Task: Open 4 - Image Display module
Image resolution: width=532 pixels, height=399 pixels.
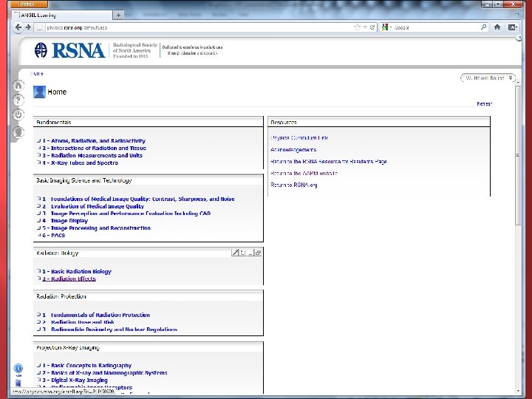Action: [x=65, y=221]
